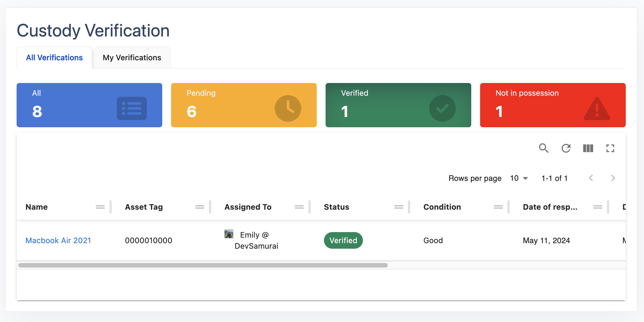This screenshot has width=644, height=322.
Task: Switch to My Verifications tab
Action: 132,58
